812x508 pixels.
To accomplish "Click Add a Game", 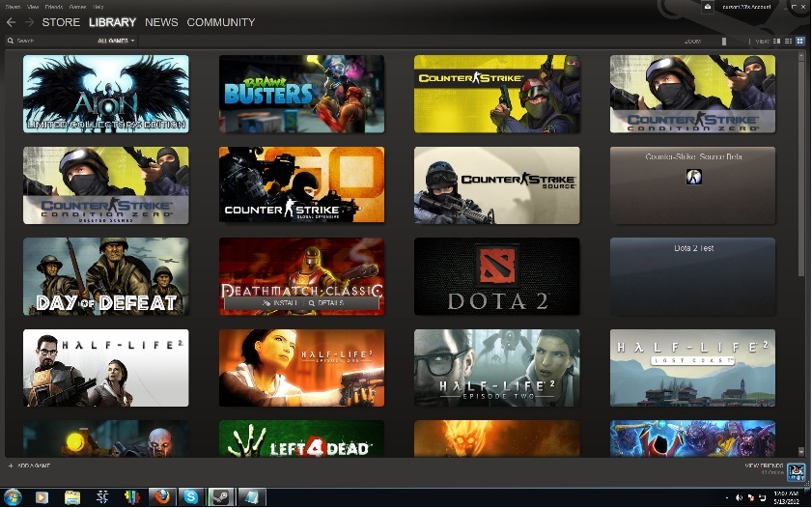I will click(34, 466).
